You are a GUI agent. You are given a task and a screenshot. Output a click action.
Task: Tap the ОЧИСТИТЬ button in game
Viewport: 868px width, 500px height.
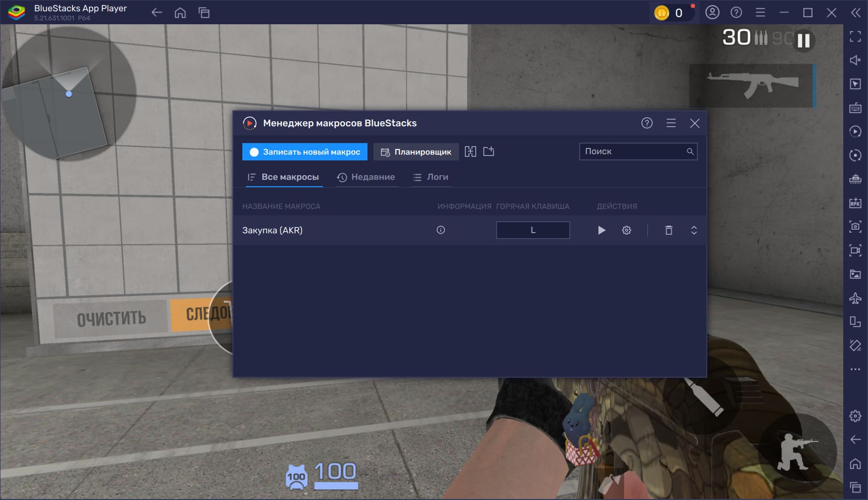(111, 318)
